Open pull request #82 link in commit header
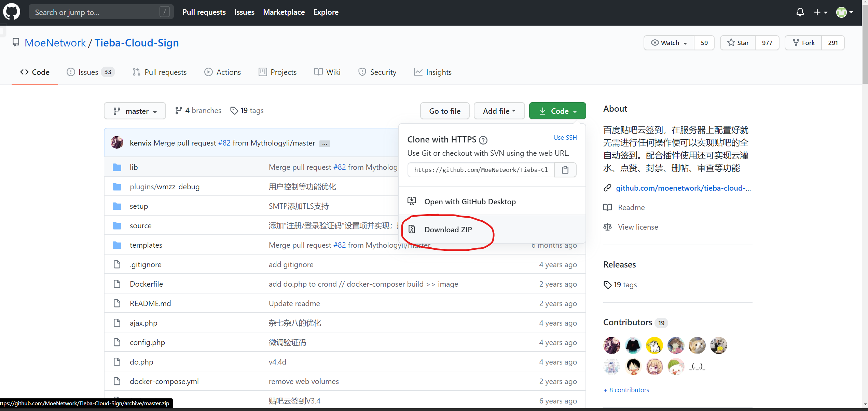The width and height of the screenshot is (868, 411). click(x=224, y=143)
